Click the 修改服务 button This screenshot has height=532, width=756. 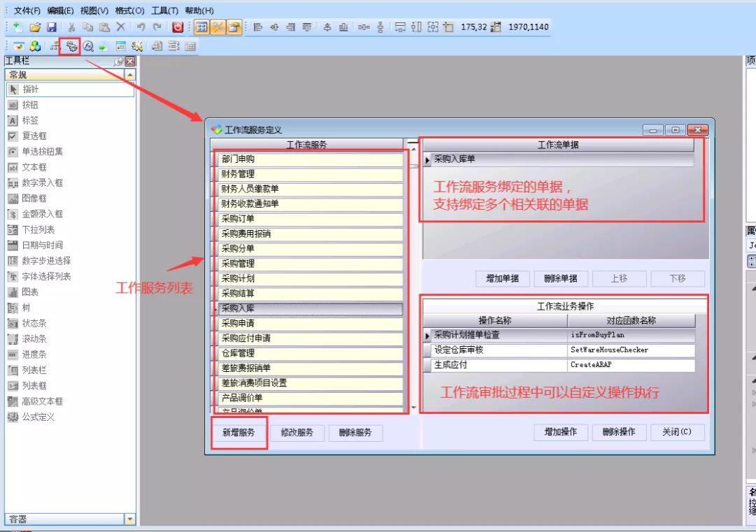pos(297,433)
